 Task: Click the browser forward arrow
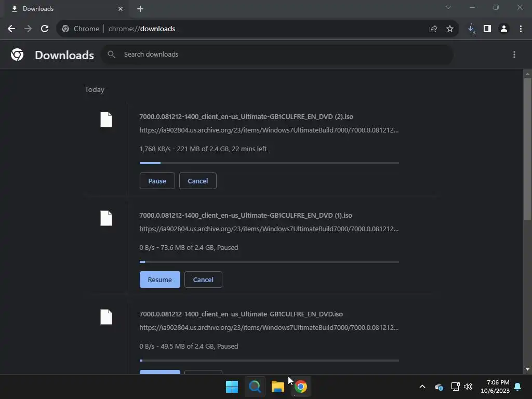click(28, 29)
